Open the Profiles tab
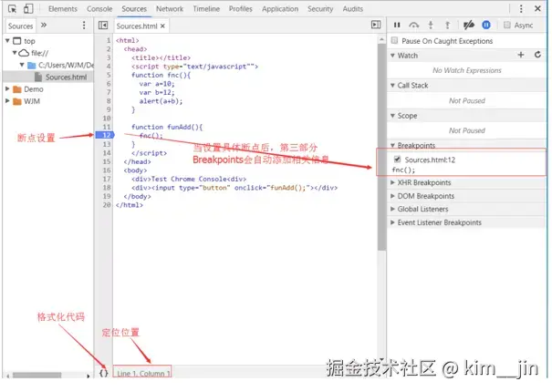This screenshot has height=392, width=552. pos(241,9)
